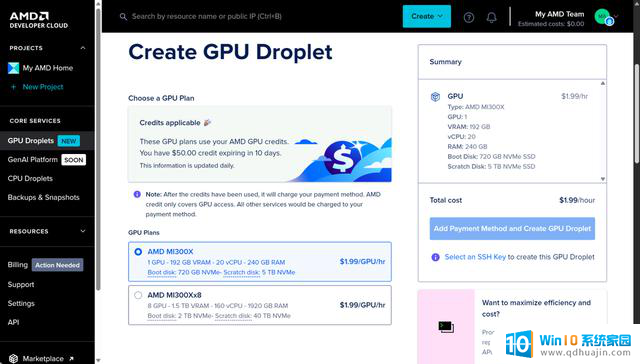Click the My AMD Home project icon
Viewport: 640px width, 364px height.
click(x=13, y=68)
